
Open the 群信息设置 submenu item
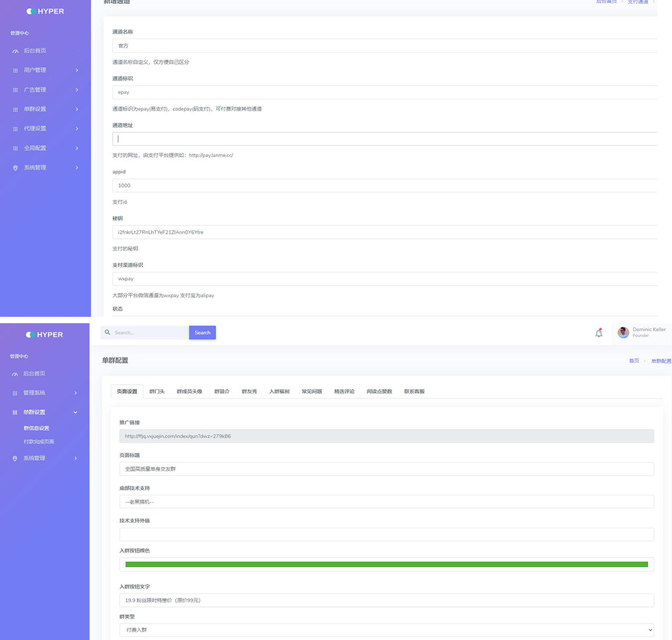point(36,428)
